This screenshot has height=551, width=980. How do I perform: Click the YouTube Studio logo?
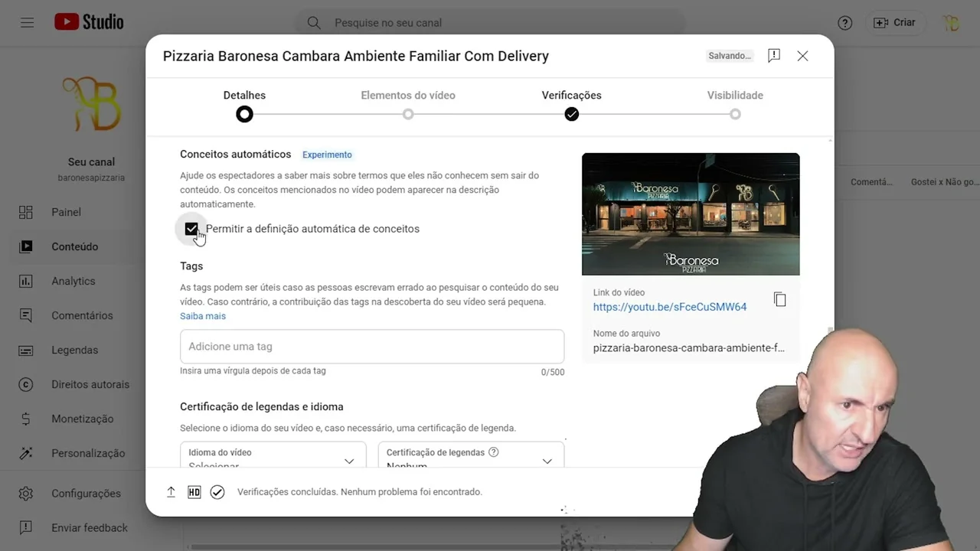tap(89, 22)
